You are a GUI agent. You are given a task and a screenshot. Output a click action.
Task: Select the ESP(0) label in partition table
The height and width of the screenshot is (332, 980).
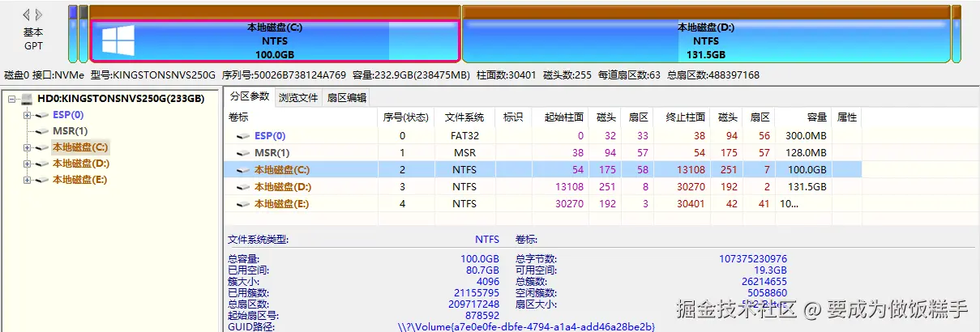click(270, 136)
